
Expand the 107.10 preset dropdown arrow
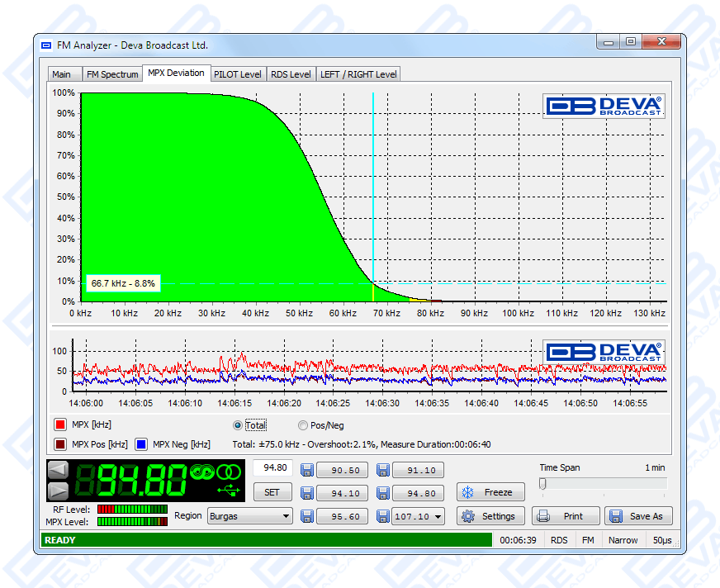437,516
